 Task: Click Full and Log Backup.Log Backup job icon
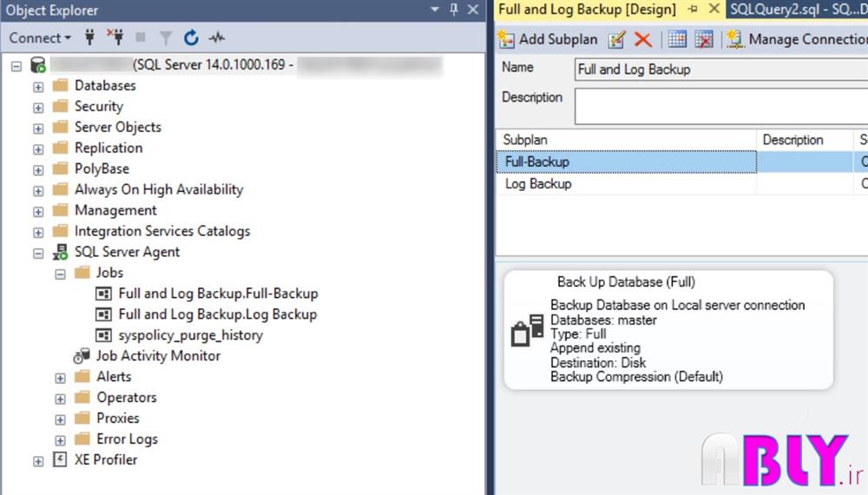coord(103,314)
